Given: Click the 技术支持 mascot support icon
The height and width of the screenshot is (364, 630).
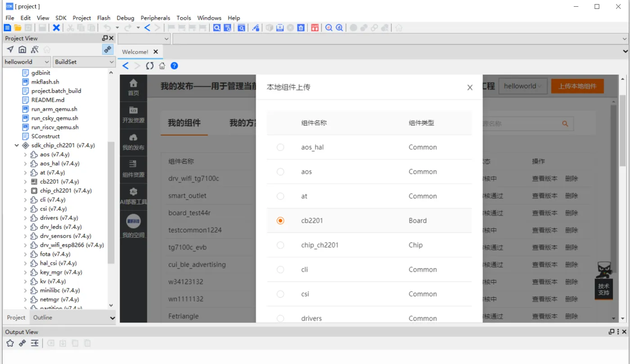Looking at the screenshot, I should tap(604, 280).
